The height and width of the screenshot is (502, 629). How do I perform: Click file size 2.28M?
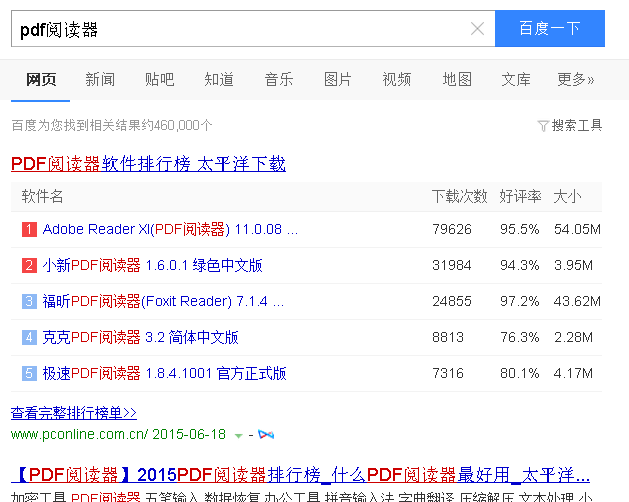pyautogui.click(x=573, y=337)
